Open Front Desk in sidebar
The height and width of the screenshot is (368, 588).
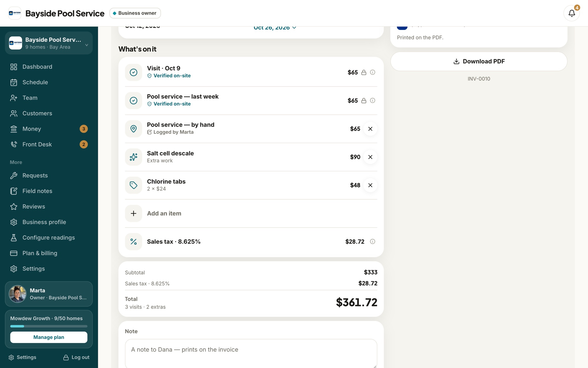pos(49,145)
